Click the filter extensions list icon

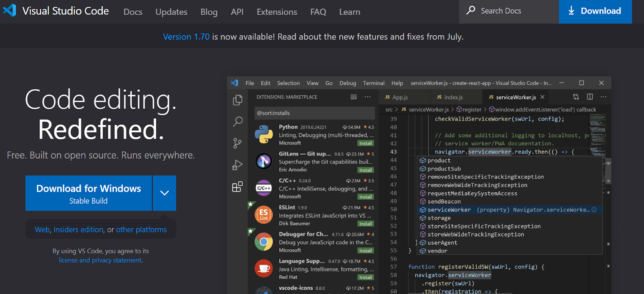coord(354,97)
